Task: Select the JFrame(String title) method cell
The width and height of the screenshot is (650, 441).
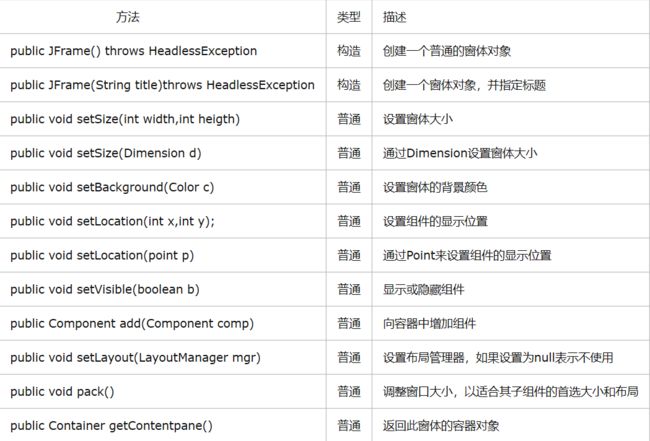Action: click(162, 85)
